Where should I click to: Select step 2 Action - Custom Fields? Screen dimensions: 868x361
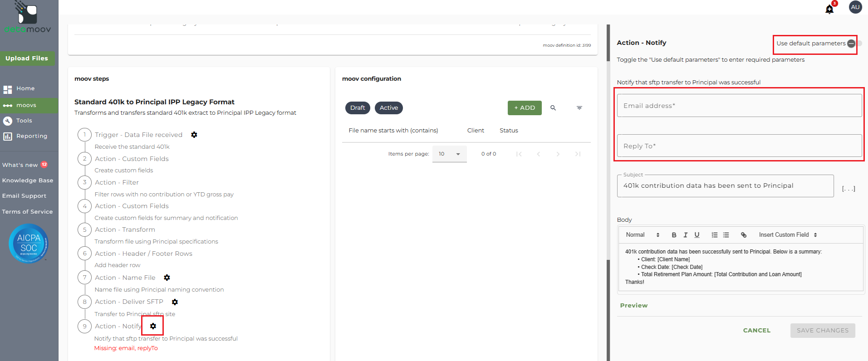pyautogui.click(x=132, y=159)
